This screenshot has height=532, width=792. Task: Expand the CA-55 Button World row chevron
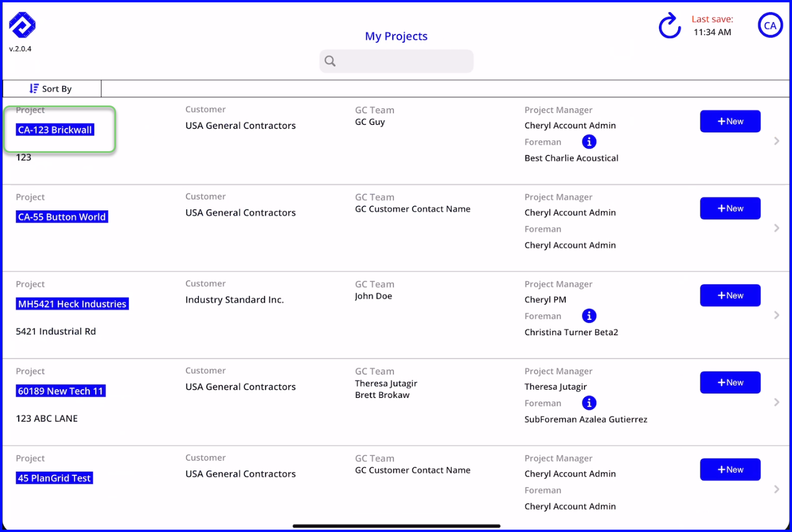click(x=777, y=228)
